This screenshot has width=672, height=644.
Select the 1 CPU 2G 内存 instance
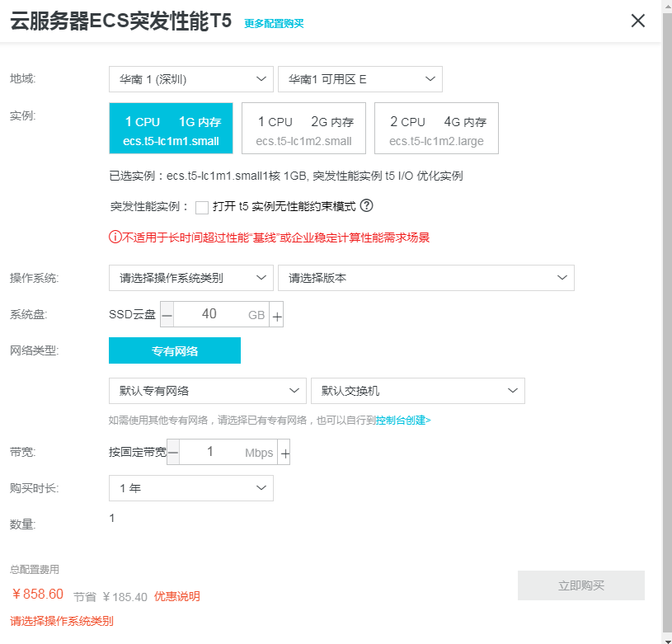point(304,128)
